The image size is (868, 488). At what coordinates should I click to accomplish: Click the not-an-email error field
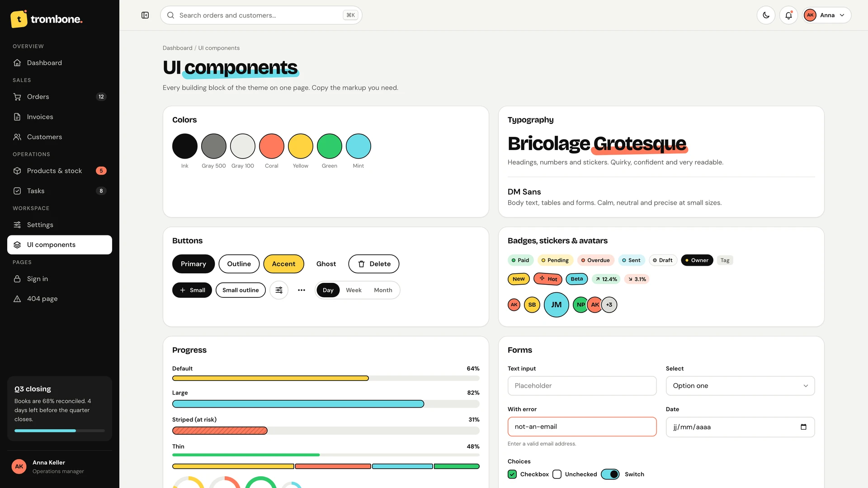582,427
